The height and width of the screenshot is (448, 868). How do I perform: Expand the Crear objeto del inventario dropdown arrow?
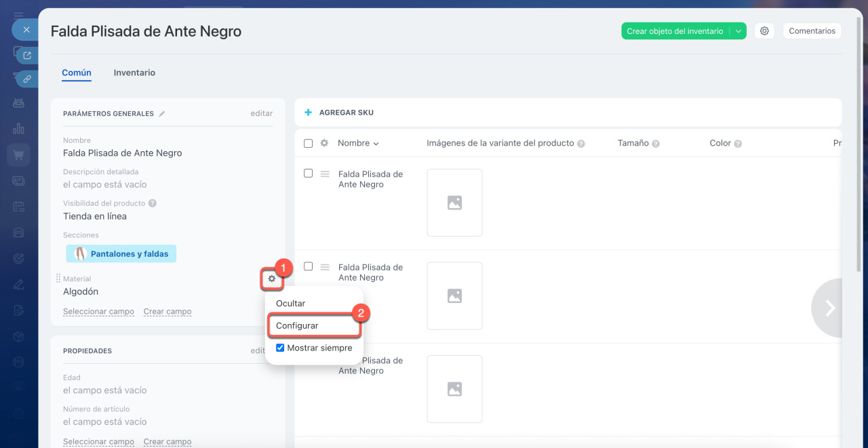tap(738, 31)
